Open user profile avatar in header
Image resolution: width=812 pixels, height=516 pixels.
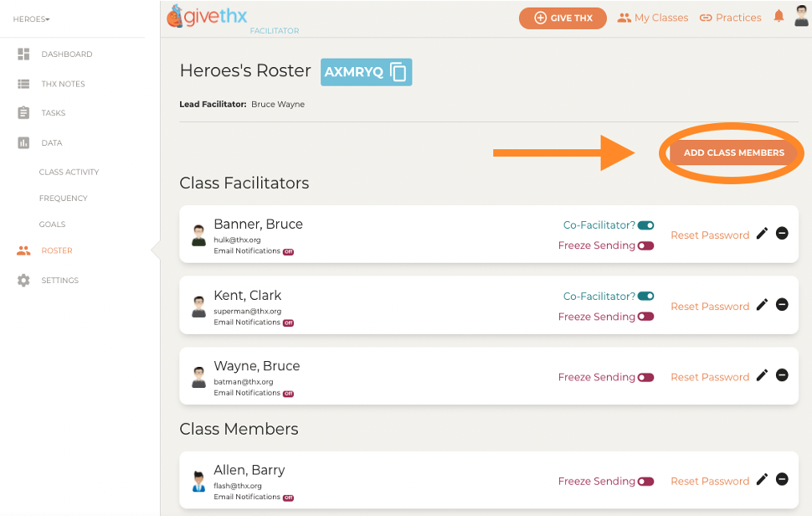[801, 16]
